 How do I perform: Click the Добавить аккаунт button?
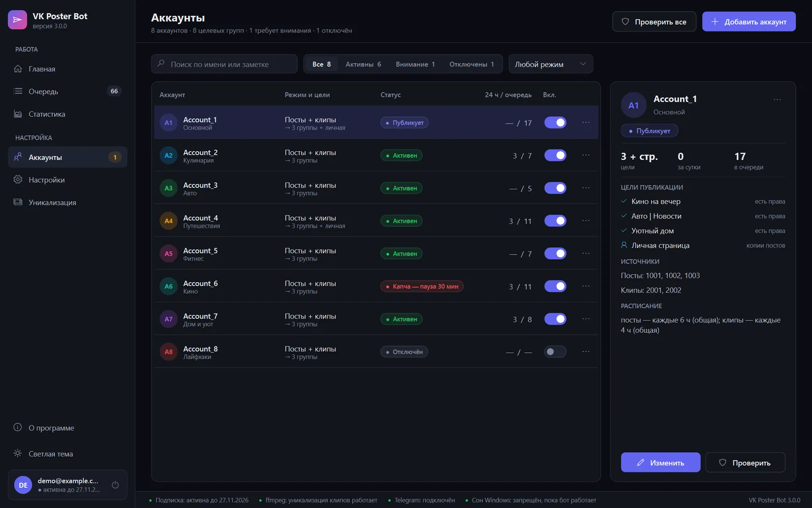(749, 21)
